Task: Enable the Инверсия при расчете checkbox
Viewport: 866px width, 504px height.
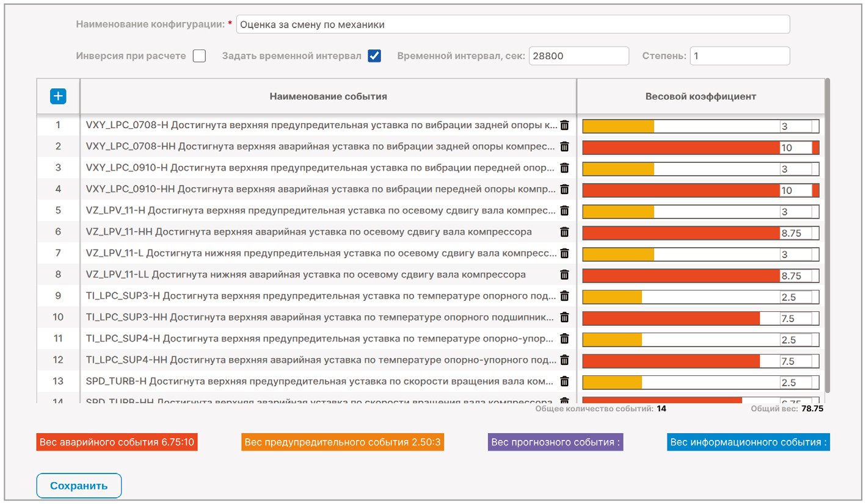Action: pyautogui.click(x=199, y=56)
